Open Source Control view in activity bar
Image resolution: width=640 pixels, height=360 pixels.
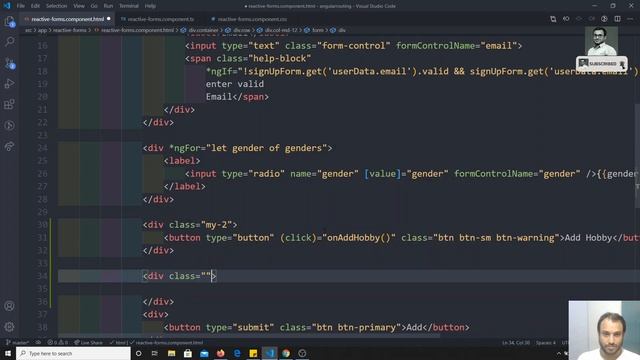click(x=9, y=63)
